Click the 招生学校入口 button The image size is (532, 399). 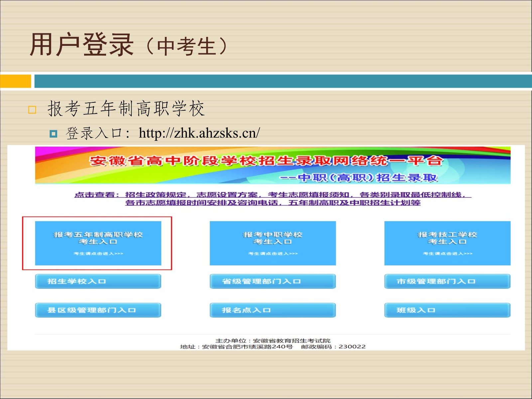(98, 281)
